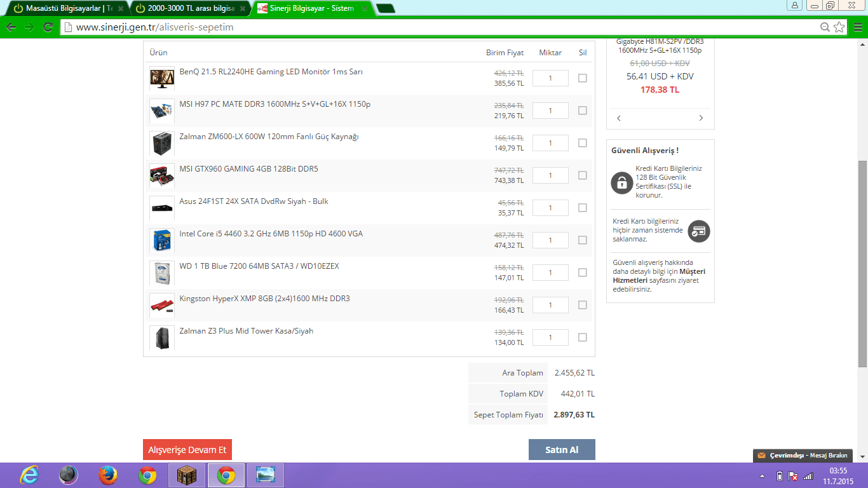Show previous product in sidebar carousel
Viewport: 868px width, 488px height.
[620, 118]
